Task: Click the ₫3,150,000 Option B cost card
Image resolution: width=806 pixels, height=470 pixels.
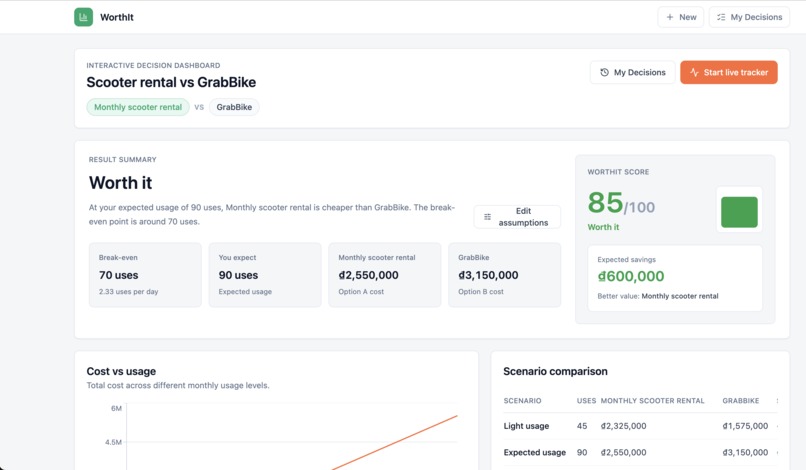Action: click(504, 275)
